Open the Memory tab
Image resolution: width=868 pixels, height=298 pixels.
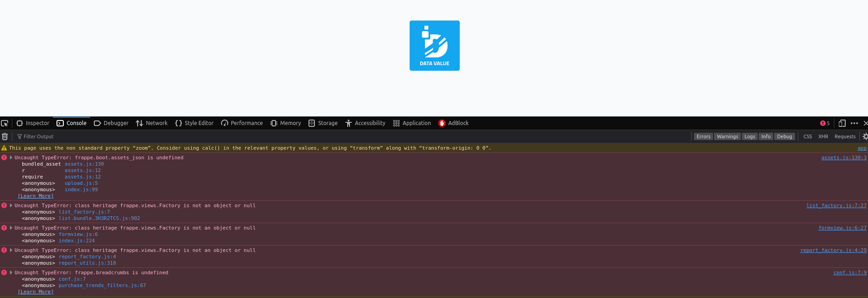tap(286, 123)
